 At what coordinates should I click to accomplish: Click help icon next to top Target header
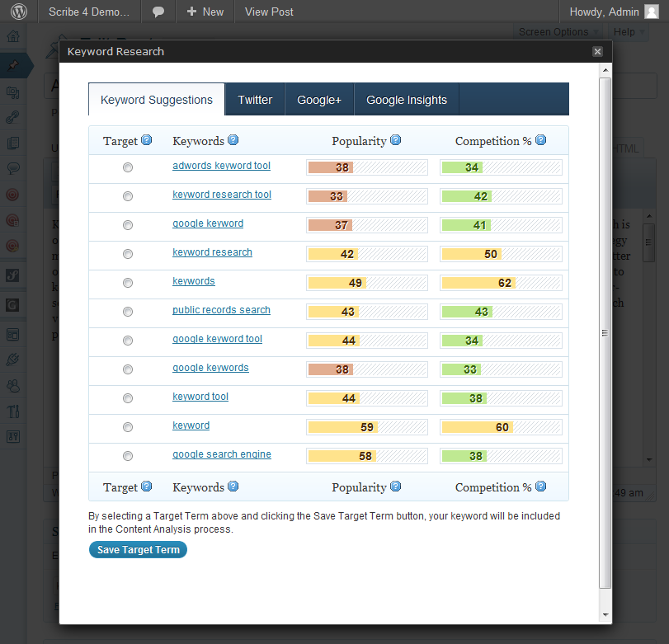147,140
